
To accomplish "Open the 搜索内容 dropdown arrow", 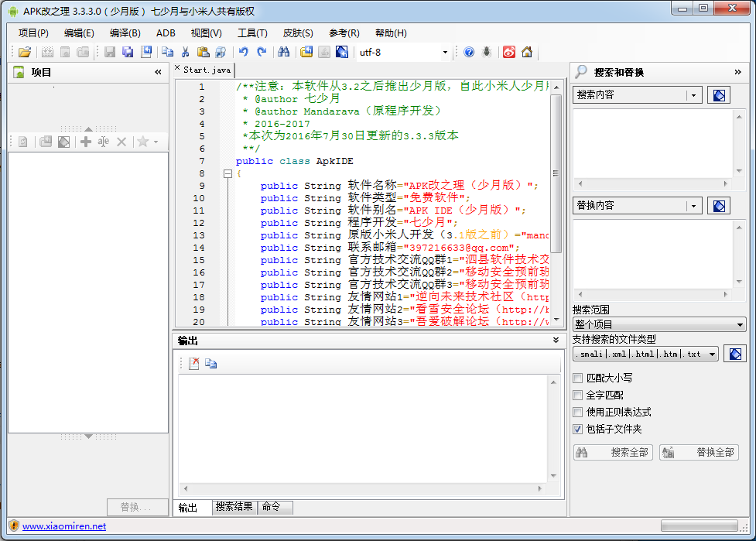I will 693,95.
